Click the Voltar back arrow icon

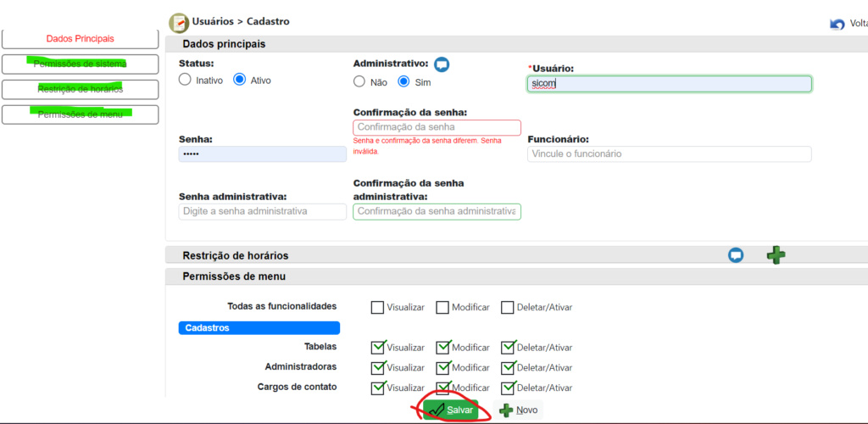pyautogui.click(x=837, y=24)
